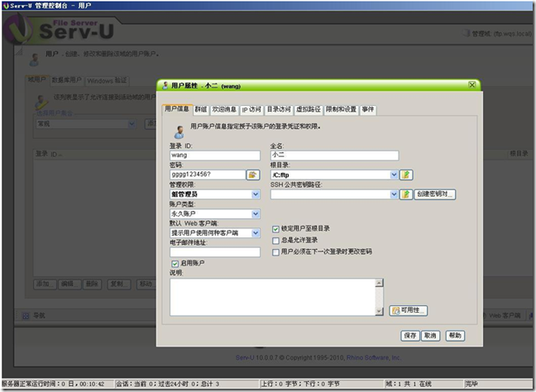This screenshot has height=392, width=536.
Task: Switch to the IP 访问 tab
Action: 251,109
